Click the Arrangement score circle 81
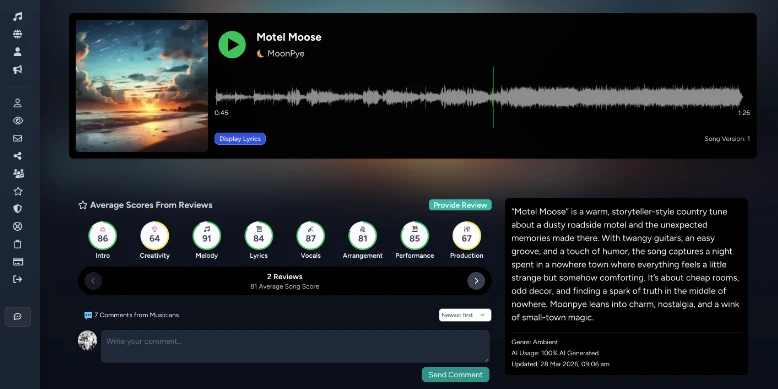Image resolution: width=778 pixels, height=389 pixels. click(x=363, y=236)
